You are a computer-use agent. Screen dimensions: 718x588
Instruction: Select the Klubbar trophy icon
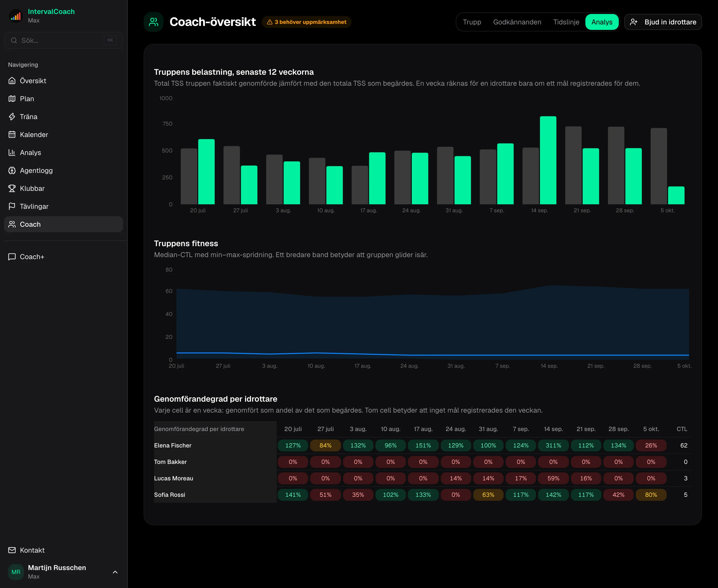[12, 188]
